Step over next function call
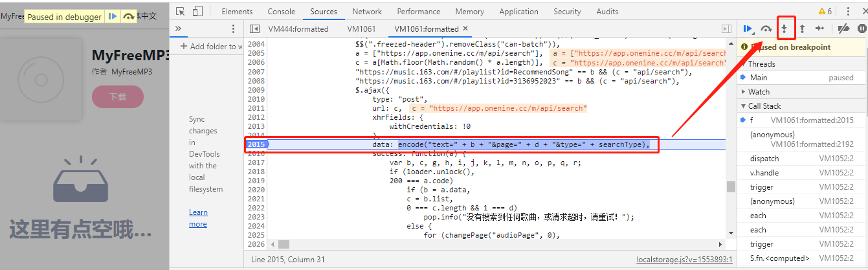 (x=766, y=28)
